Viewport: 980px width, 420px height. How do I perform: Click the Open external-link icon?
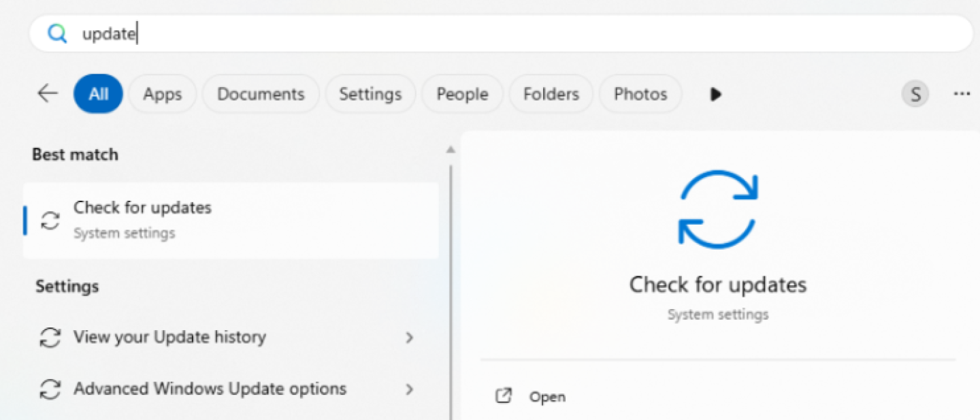(504, 396)
